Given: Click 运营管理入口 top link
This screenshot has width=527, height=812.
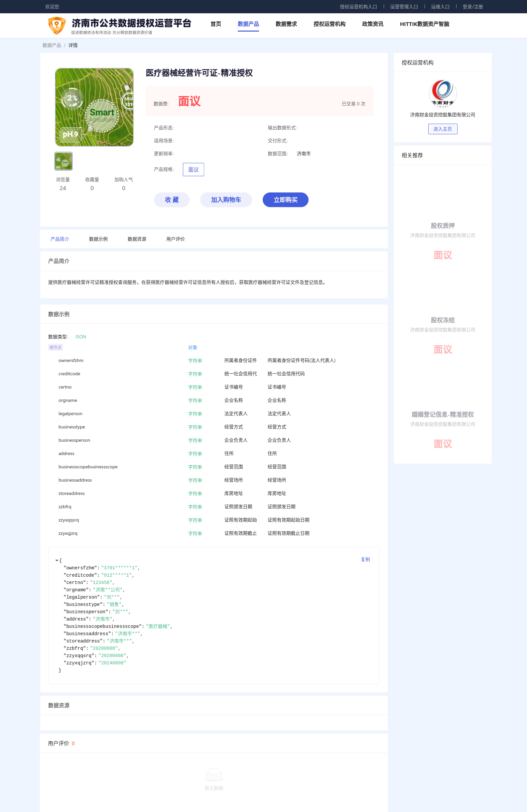Looking at the screenshot, I should [x=404, y=7].
